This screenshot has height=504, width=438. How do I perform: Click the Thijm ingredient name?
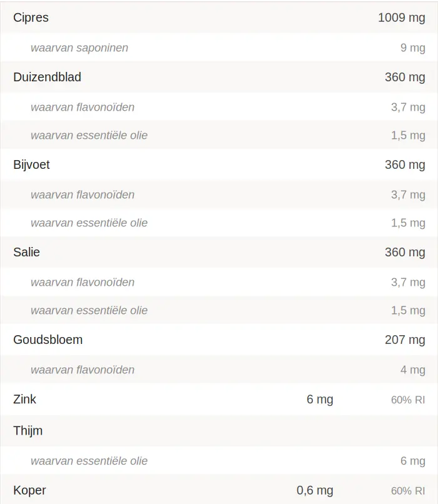point(28,431)
